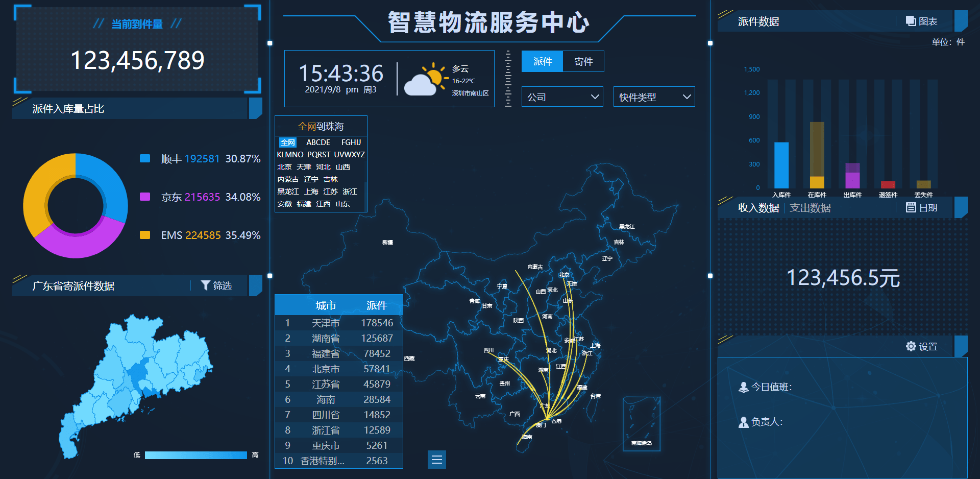Click the low-to-high gradient legend bar
Screen dimensions: 980x479
tap(196, 455)
